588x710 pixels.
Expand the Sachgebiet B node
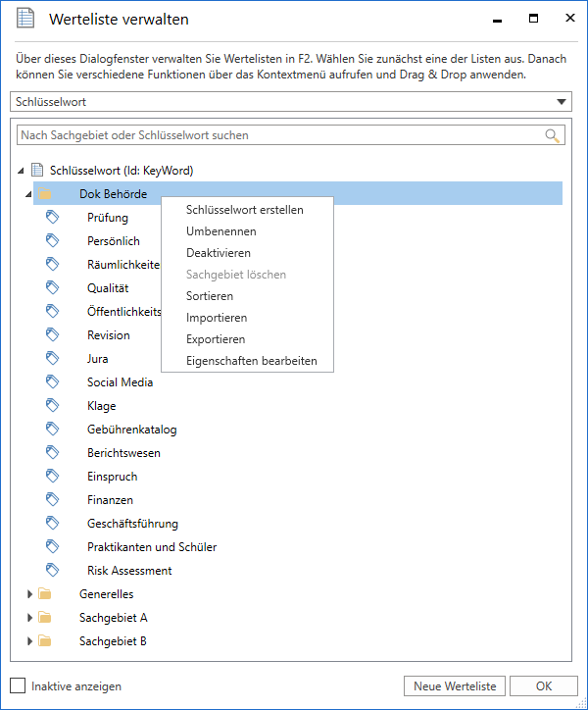[29, 641]
